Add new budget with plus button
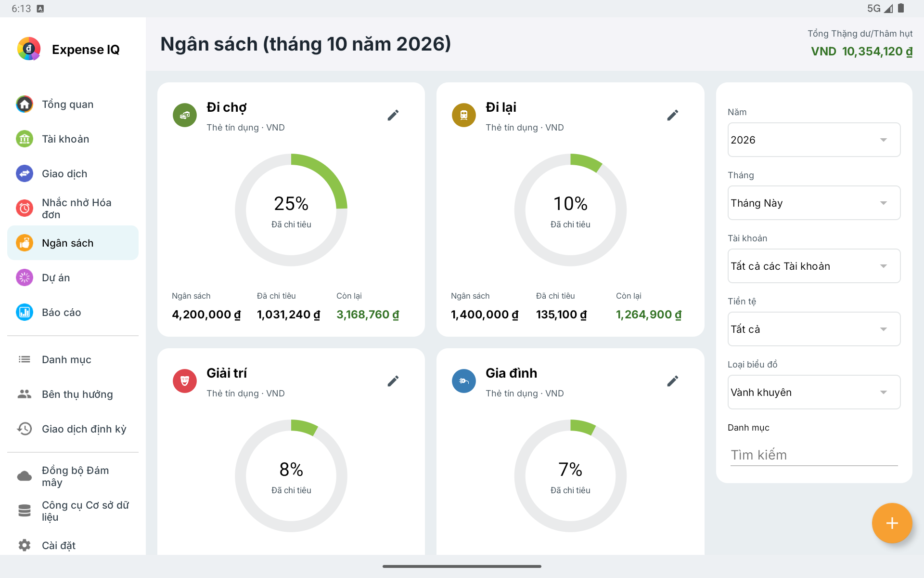Viewport: 924px width, 578px height. click(892, 523)
